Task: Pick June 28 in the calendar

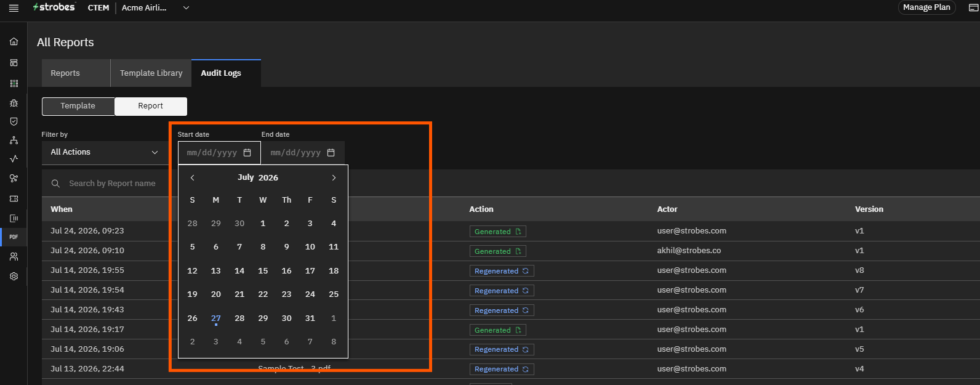Action: click(x=193, y=224)
